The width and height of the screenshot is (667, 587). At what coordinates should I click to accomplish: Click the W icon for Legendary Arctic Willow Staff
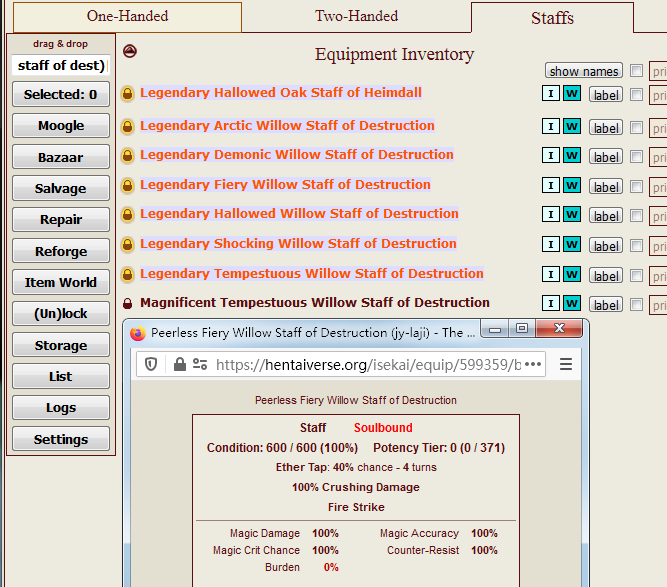click(x=572, y=126)
